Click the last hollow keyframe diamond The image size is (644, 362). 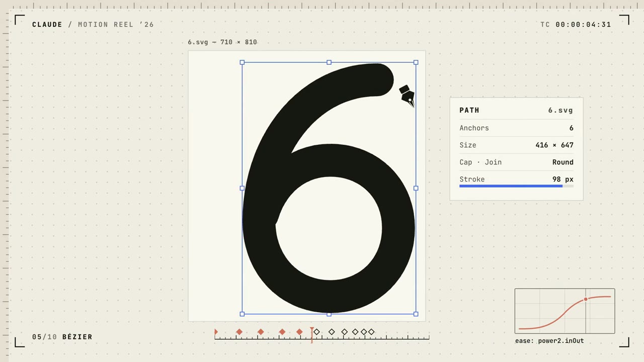pos(371,332)
